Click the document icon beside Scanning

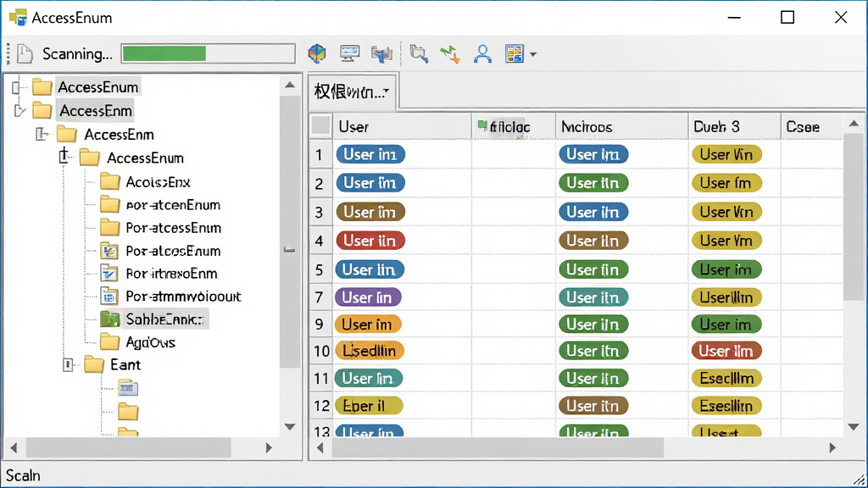click(25, 53)
